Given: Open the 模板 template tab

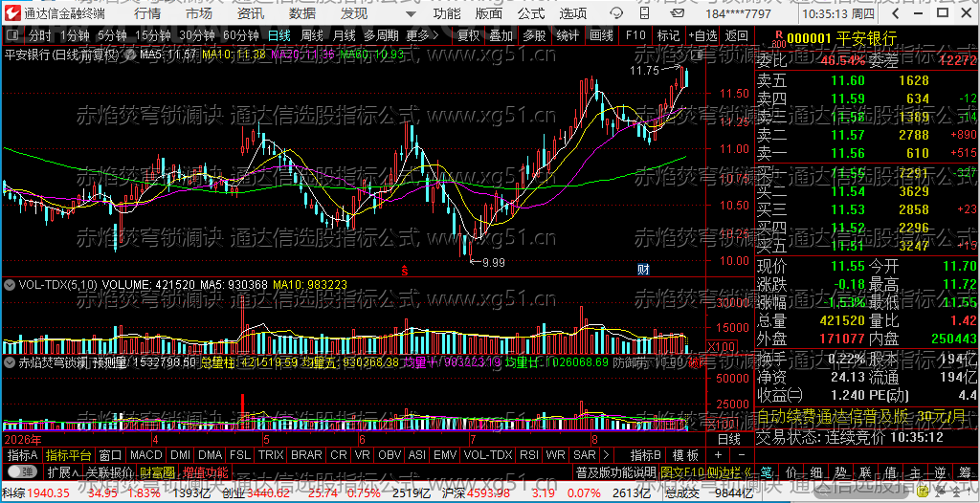Looking at the screenshot, I should 685,454.
